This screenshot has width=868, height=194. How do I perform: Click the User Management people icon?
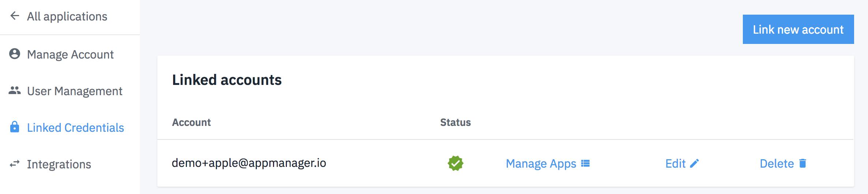click(x=15, y=90)
